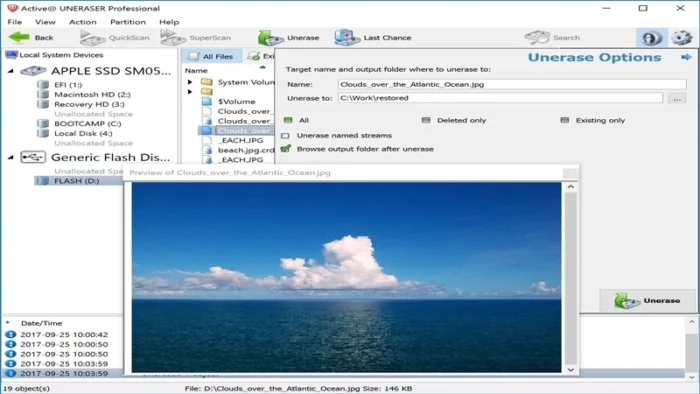Select the APPLE SSD SM05 disk
700x394 pixels.
[96, 71]
